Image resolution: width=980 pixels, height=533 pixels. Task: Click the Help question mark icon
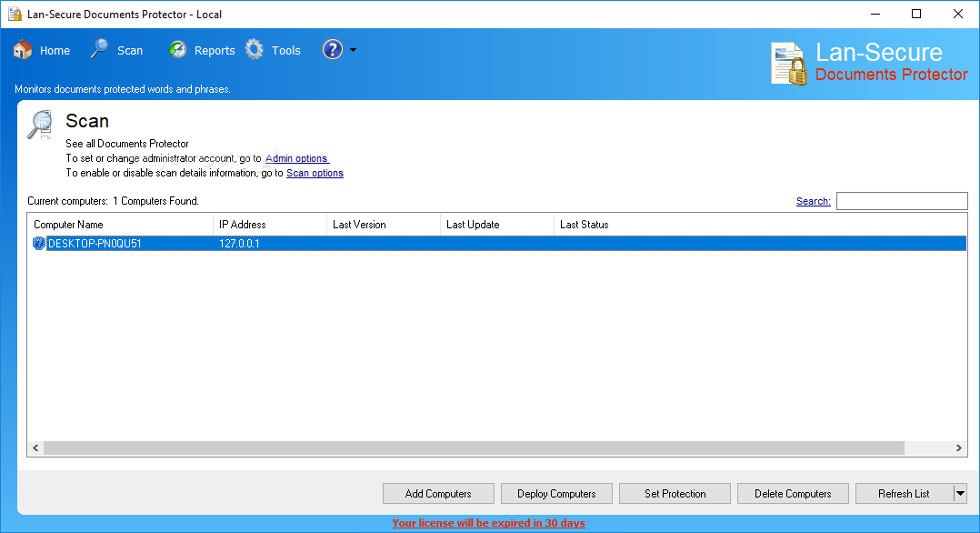pos(333,49)
